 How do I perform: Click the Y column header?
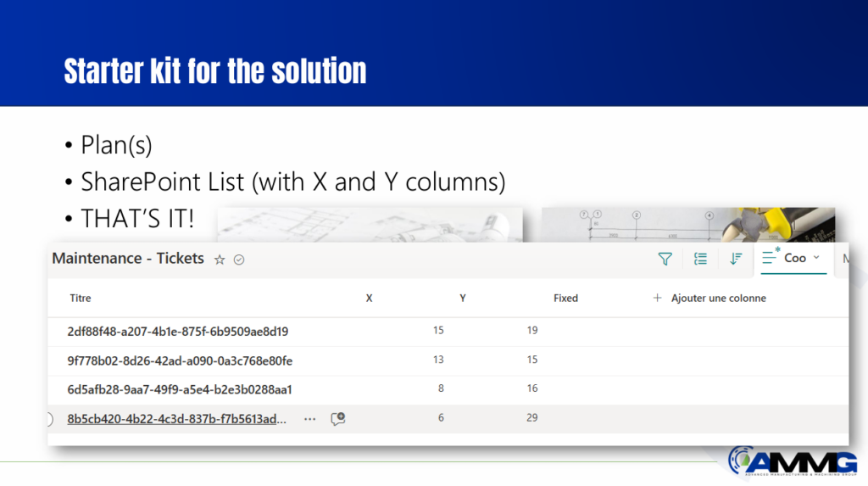[x=462, y=298]
